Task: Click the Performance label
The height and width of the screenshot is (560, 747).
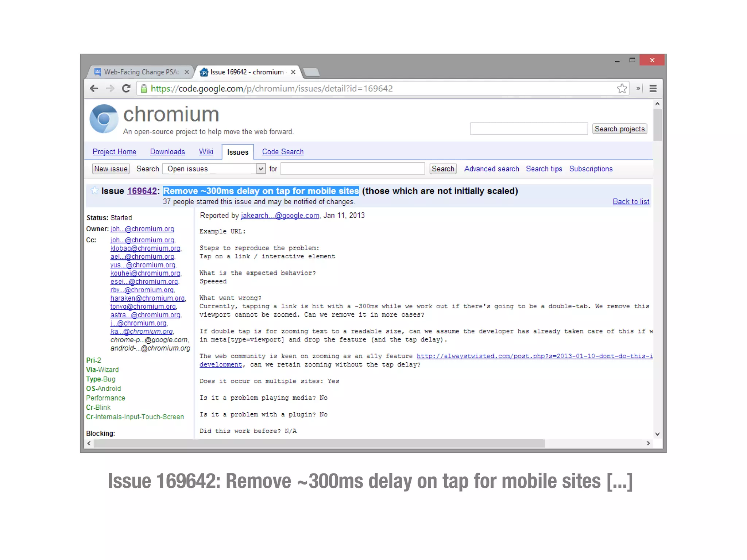Action: point(105,398)
